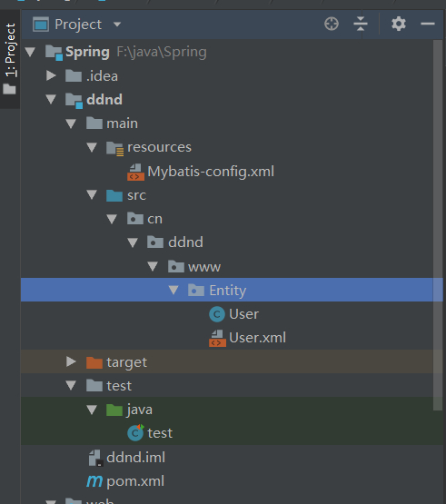This screenshot has height=504, width=446.
Task: Collapse the resources folder
Action: coord(92,147)
